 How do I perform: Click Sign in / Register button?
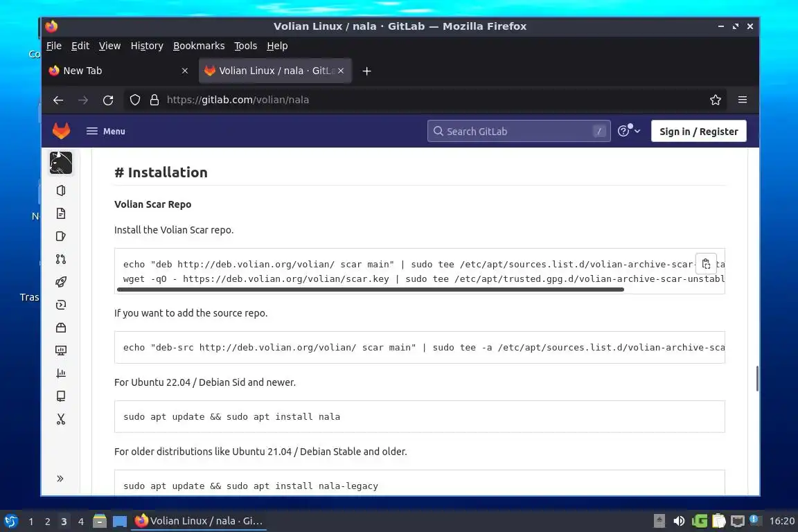pos(698,132)
